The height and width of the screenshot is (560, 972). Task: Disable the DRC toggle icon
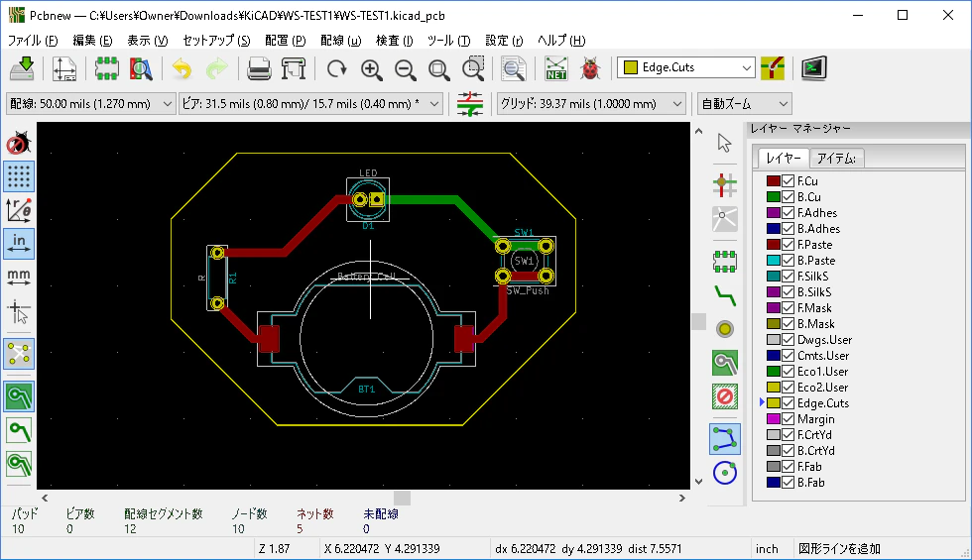[x=19, y=144]
